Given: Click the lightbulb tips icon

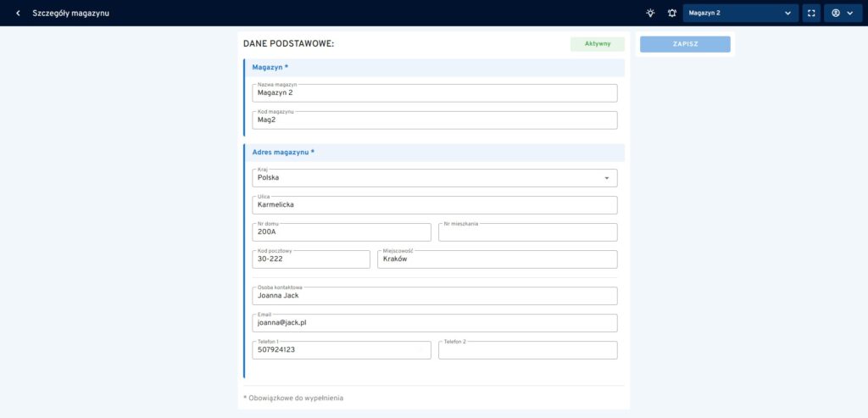Looking at the screenshot, I should [x=650, y=14].
